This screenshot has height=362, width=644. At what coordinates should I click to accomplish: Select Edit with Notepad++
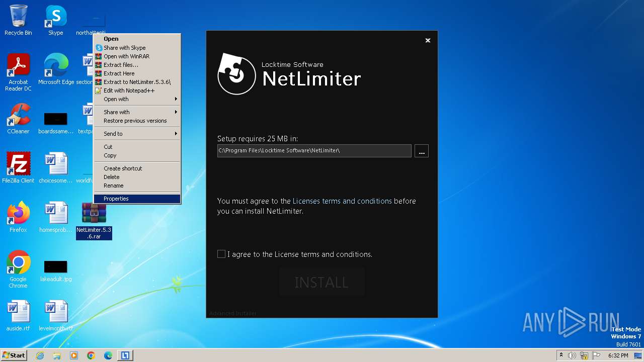pos(137,90)
